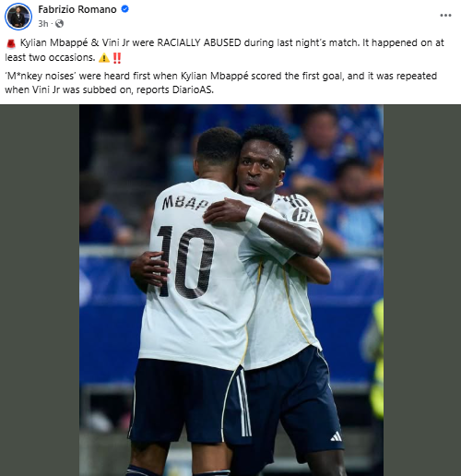461x476 pixels.
Task: Open Fabrizio Romano's profile picture
Action: pos(18,17)
